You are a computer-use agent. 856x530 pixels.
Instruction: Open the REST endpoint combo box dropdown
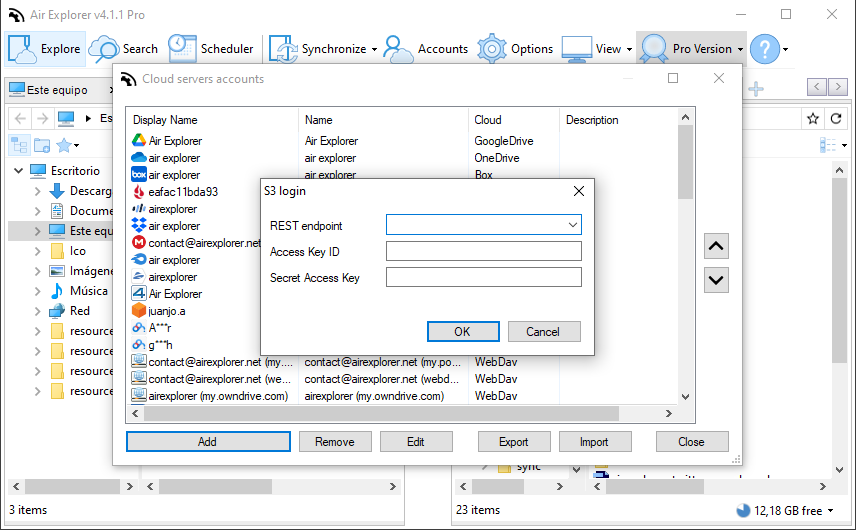(573, 225)
